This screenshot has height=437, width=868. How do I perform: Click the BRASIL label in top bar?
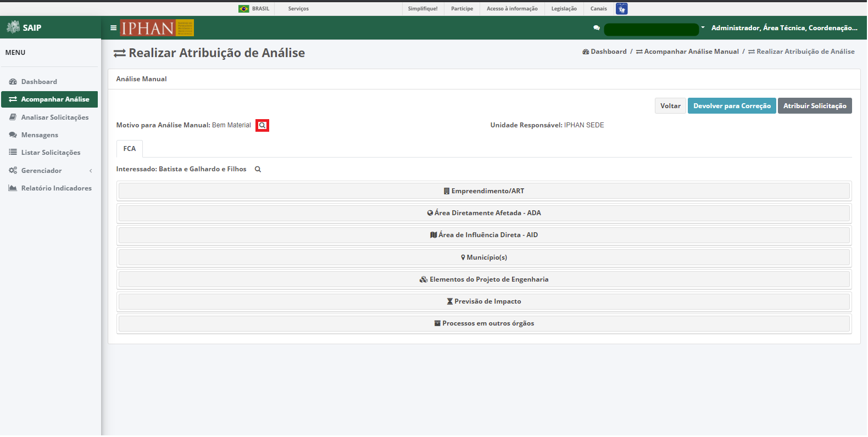(x=261, y=9)
